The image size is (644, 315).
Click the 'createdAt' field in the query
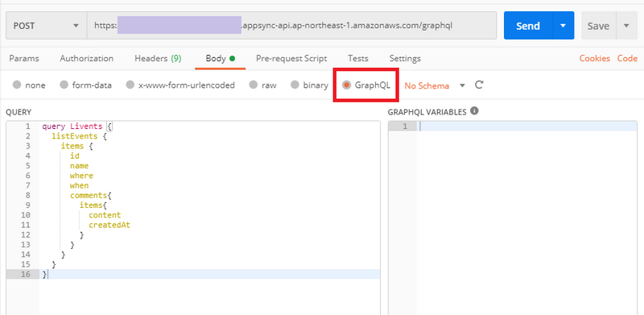pos(109,225)
